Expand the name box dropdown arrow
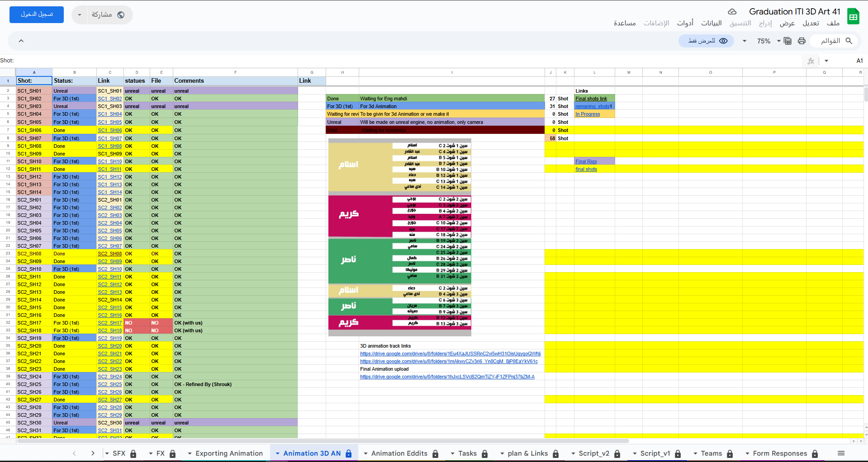 pos(826,61)
